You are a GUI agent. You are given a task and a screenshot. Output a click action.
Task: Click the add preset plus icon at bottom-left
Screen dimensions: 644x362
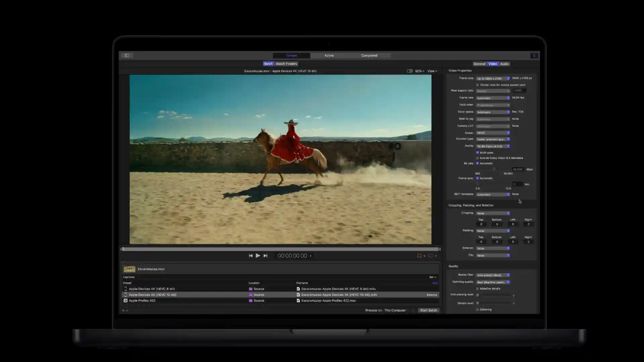click(123, 310)
